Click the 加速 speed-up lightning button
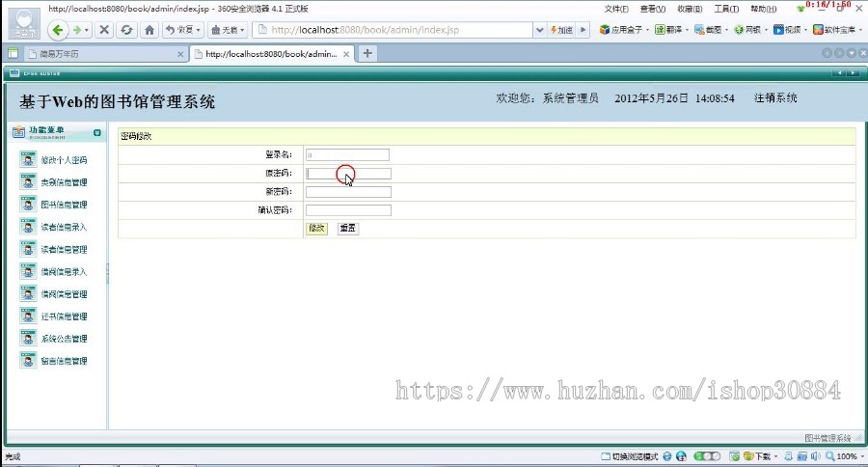The height and width of the screenshot is (467, 868). 562,30
